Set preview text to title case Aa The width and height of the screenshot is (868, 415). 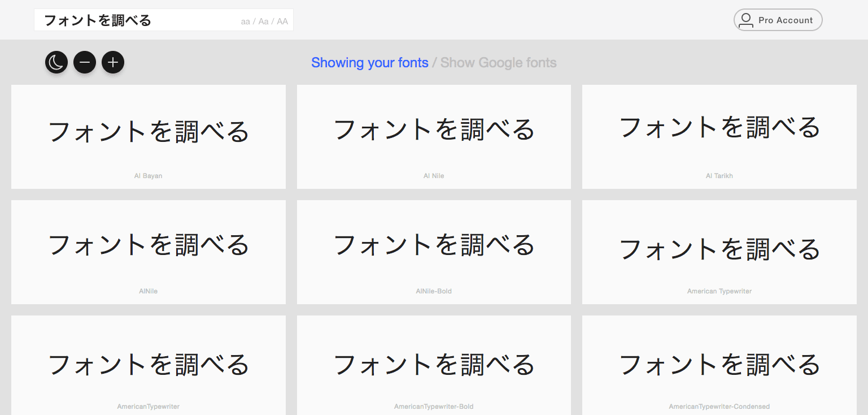tap(263, 21)
